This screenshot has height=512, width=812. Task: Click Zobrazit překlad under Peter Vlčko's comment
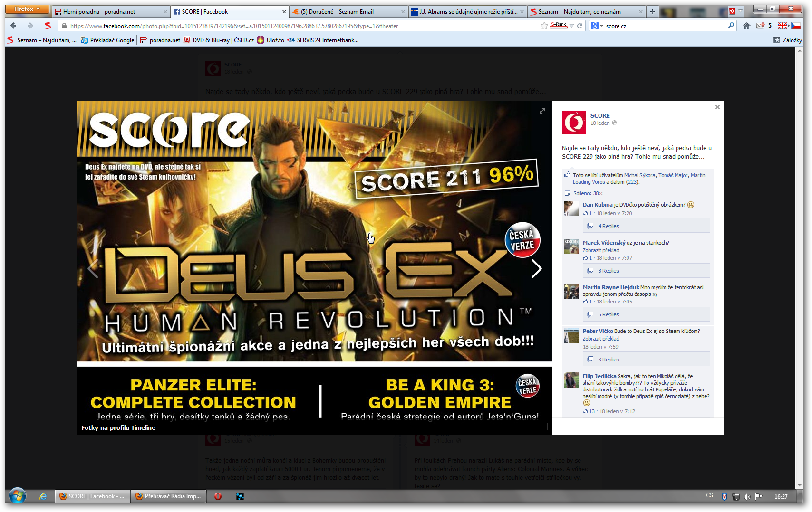[x=601, y=339]
